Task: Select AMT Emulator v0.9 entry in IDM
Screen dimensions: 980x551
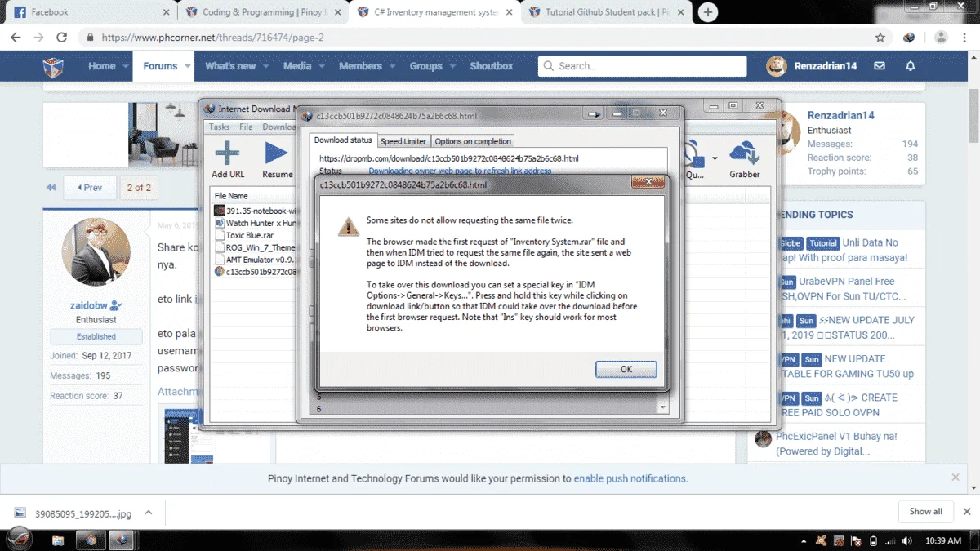Action: tap(256, 260)
